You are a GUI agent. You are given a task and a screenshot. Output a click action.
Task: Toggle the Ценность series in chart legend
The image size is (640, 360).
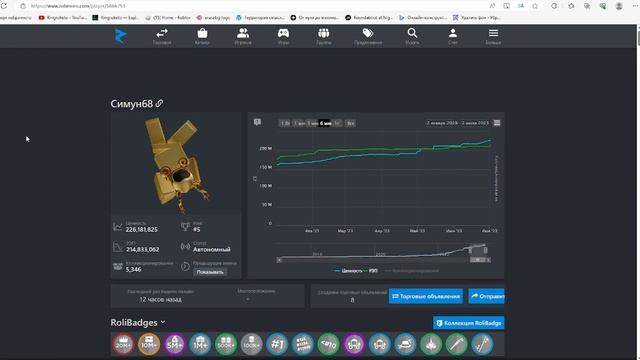(x=348, y=271)
